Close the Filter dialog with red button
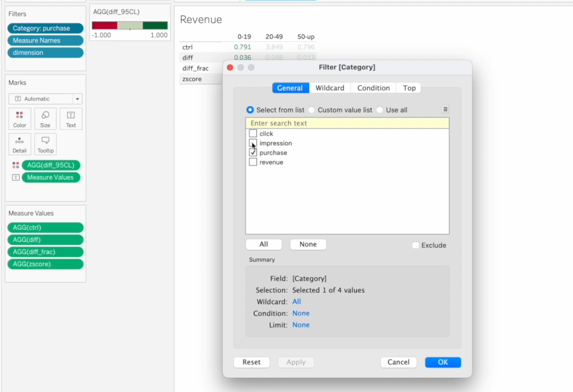573x392 pixels. 230,68
